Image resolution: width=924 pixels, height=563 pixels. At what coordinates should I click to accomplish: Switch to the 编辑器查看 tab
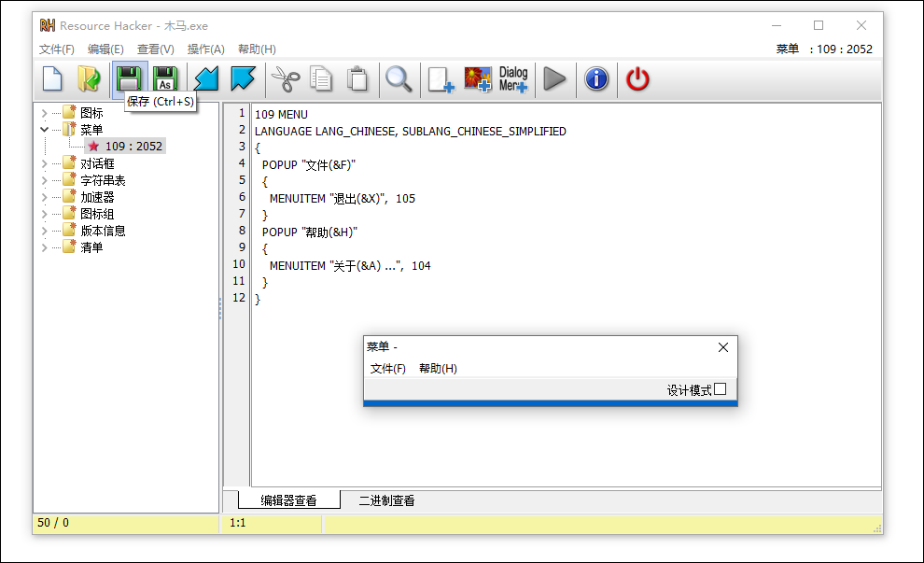[x=288, y=500]
